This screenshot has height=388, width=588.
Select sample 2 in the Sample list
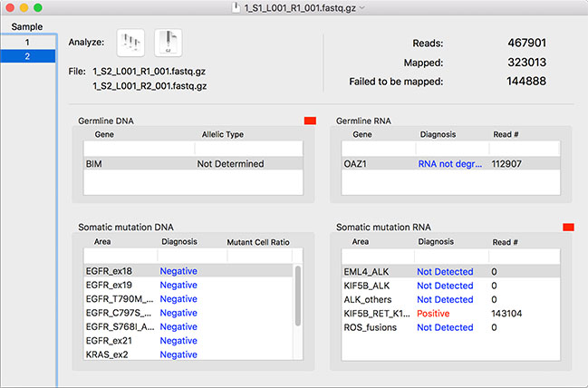[x=28, y=56]
